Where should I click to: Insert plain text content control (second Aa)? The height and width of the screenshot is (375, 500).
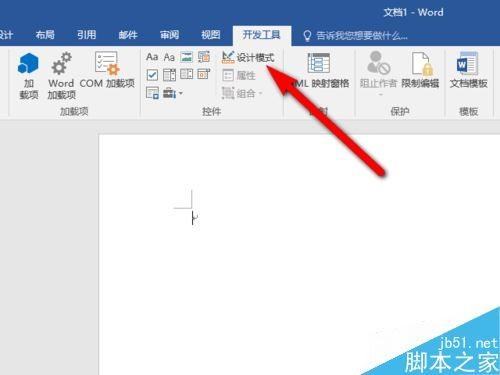click(x=169, y=57)
